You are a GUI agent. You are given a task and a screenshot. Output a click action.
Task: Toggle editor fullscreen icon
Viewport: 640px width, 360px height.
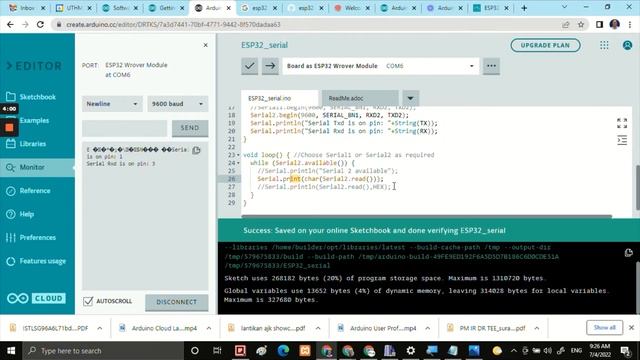622,123
